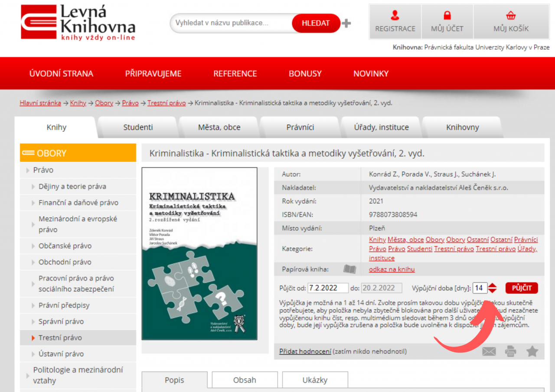Click the odkaz na knihu link
Image resolution: width=555 pixels, height=392 pixels.
pyautogui.click(x=392, y=269)
